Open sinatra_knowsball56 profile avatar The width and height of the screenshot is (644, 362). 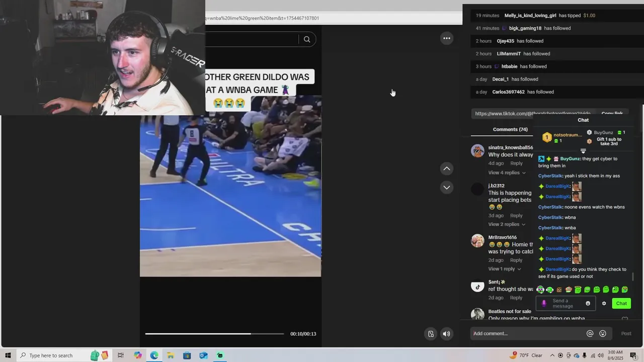click(x=477, y=151)
